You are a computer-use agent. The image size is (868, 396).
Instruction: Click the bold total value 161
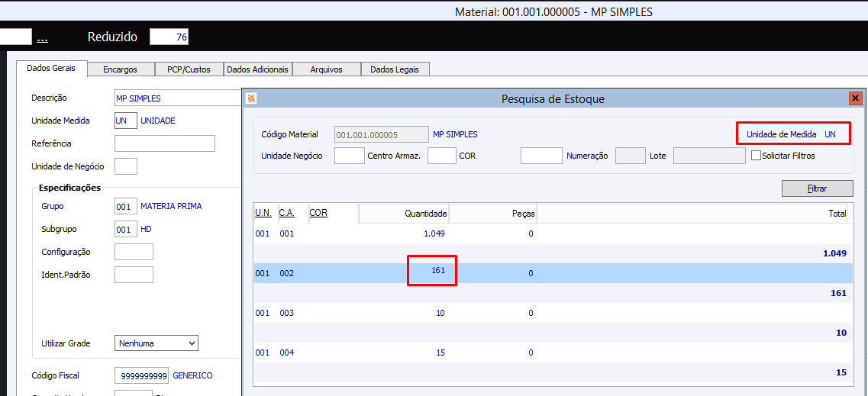click(x=839, y=293)
